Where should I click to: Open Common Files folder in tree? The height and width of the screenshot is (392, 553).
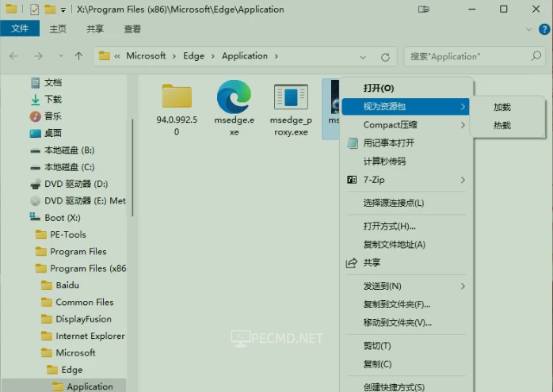[84, 302]
